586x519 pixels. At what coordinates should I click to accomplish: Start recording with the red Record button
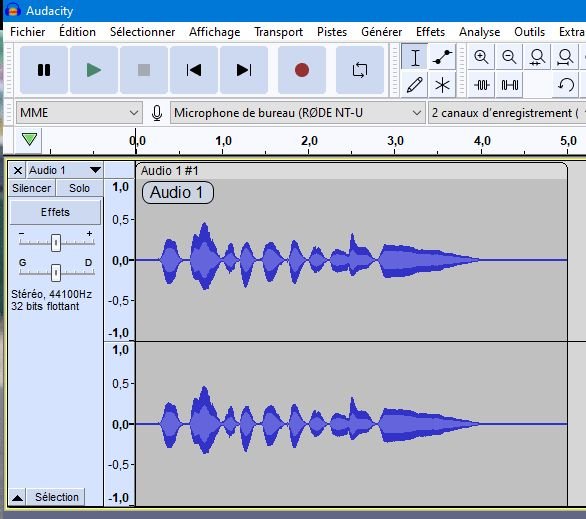(x=302, y=70)
